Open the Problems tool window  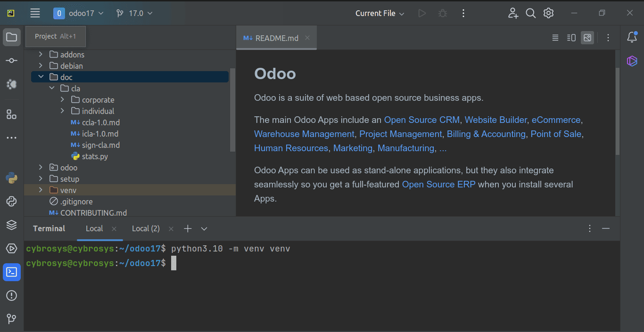coord(11,295)
